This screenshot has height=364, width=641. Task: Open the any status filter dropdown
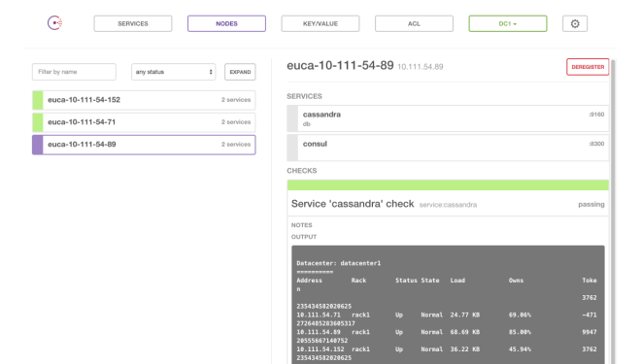(x=173, y=72)
